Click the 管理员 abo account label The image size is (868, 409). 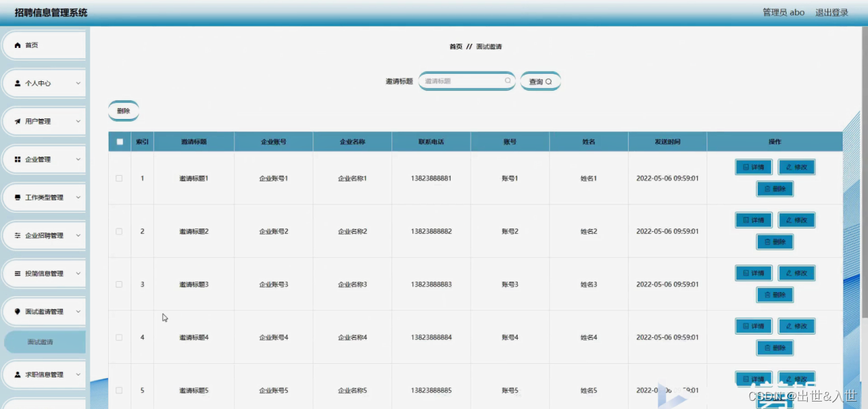click(784, 12)
